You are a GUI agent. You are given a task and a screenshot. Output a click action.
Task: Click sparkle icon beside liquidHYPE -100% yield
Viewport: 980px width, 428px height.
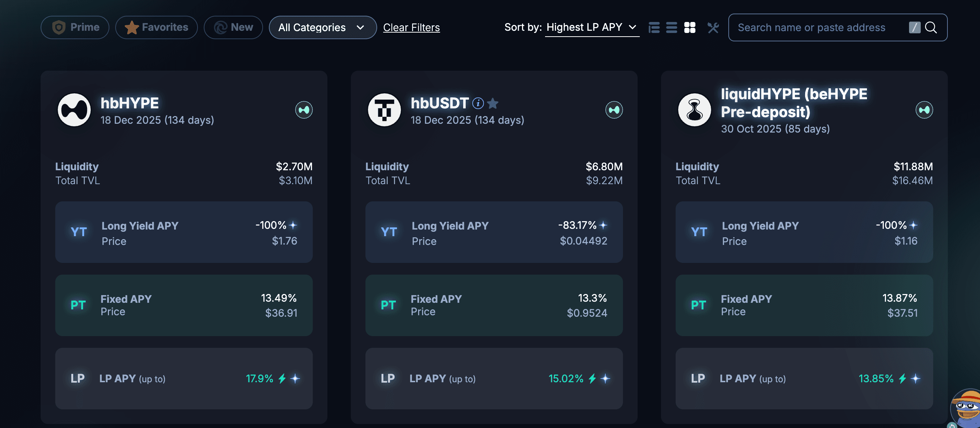[x=913, y=225]
